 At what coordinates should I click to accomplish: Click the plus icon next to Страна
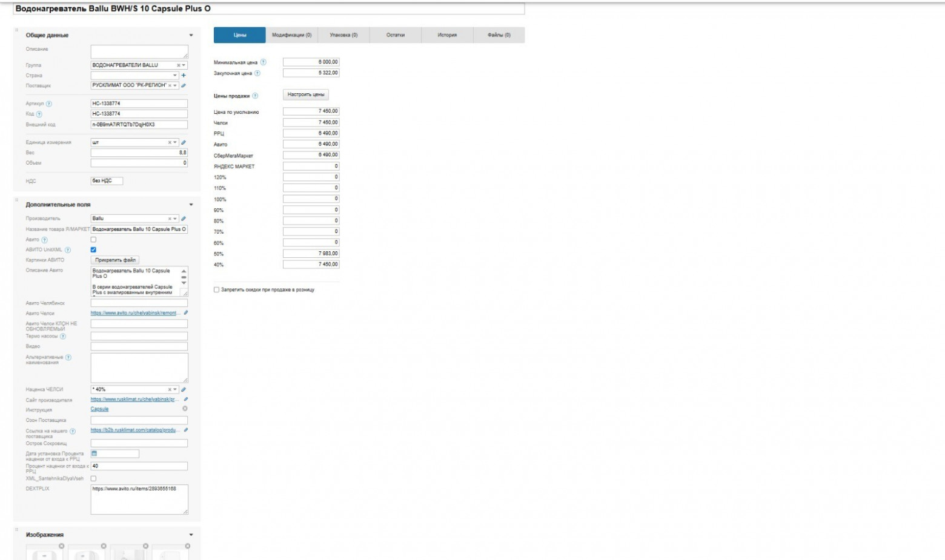click(184, 76)
